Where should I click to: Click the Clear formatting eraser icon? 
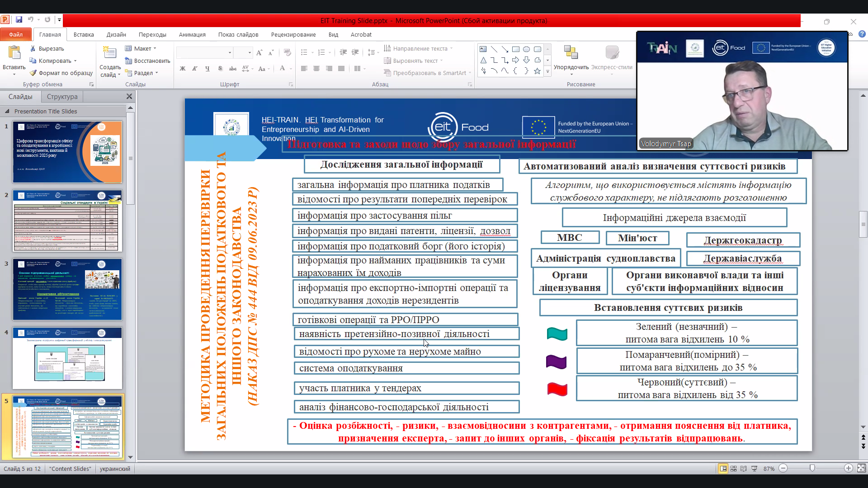pyautogui.click(x=287, y=53)
